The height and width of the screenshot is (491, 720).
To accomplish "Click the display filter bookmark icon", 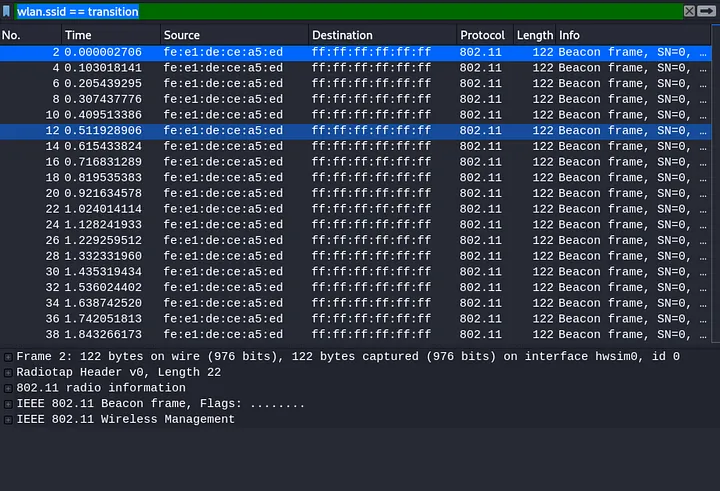I will pyautogui.click(x=7, y=11).
